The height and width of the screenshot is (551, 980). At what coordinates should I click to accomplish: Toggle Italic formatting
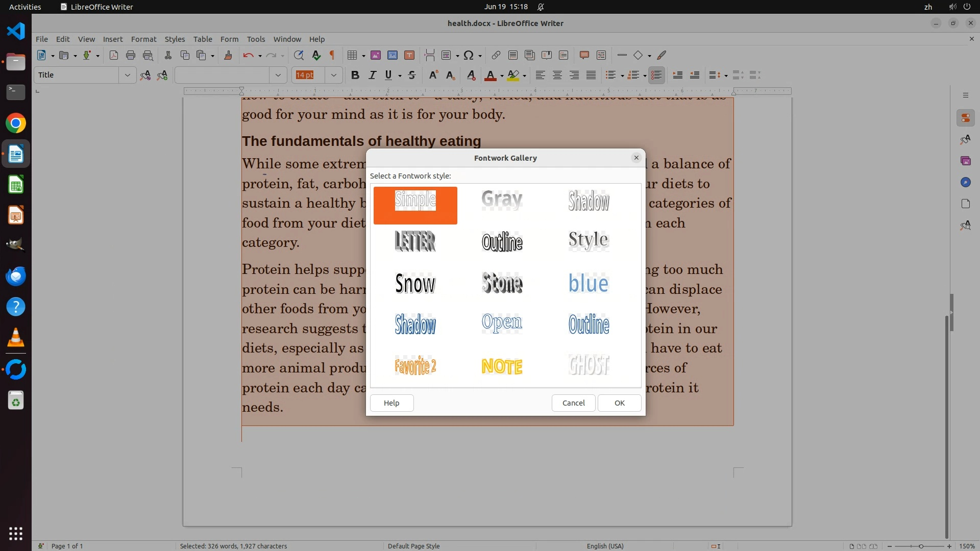[372, 75]
